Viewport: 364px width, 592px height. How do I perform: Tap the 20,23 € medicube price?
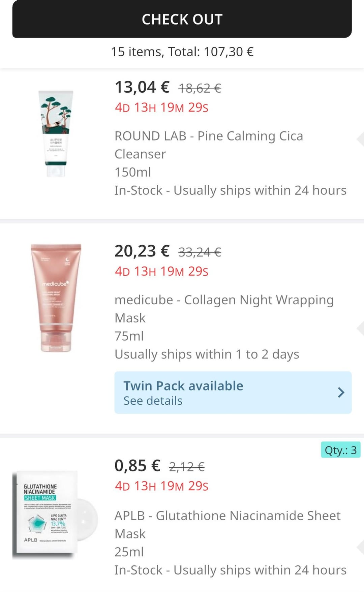142,251
